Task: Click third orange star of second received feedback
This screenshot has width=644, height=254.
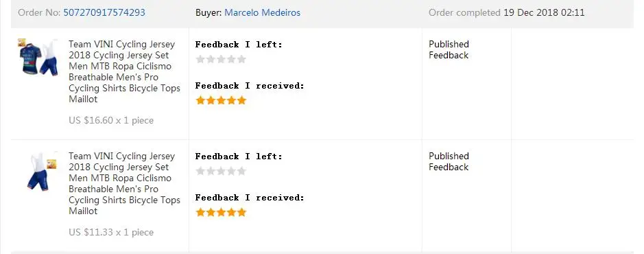Action: pos(221,213)
